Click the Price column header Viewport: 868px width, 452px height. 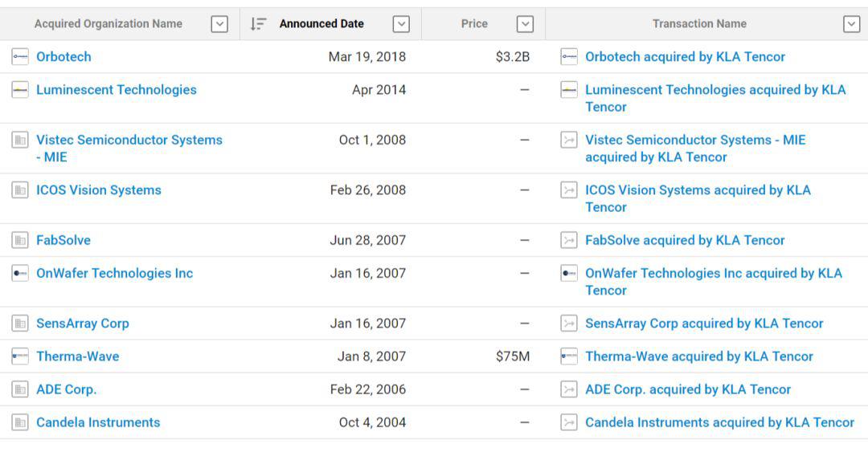click(474, 24)
